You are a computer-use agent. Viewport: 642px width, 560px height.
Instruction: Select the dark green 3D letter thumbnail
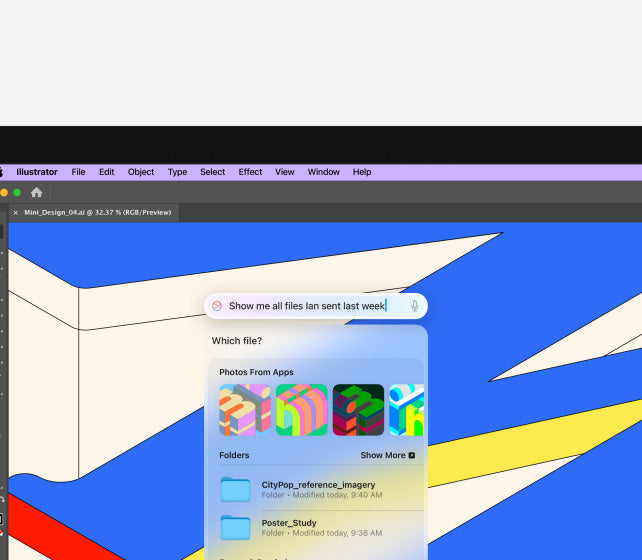coord(358,410)
